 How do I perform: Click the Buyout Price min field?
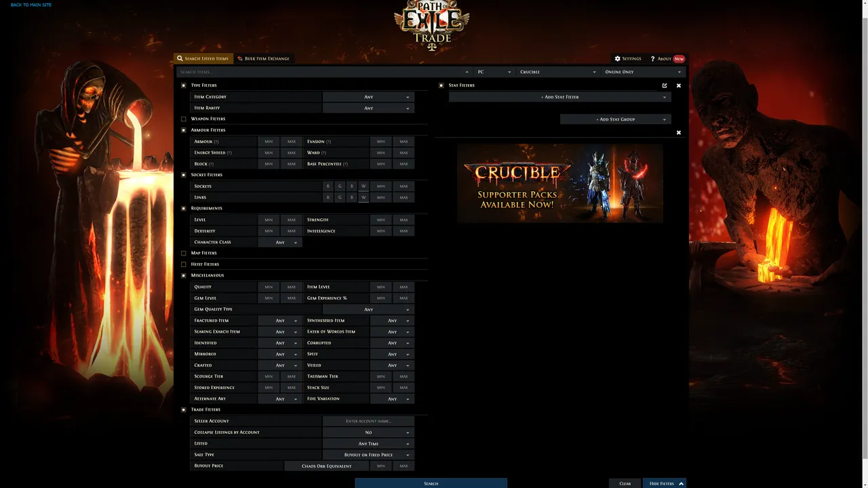pos(381,466)
